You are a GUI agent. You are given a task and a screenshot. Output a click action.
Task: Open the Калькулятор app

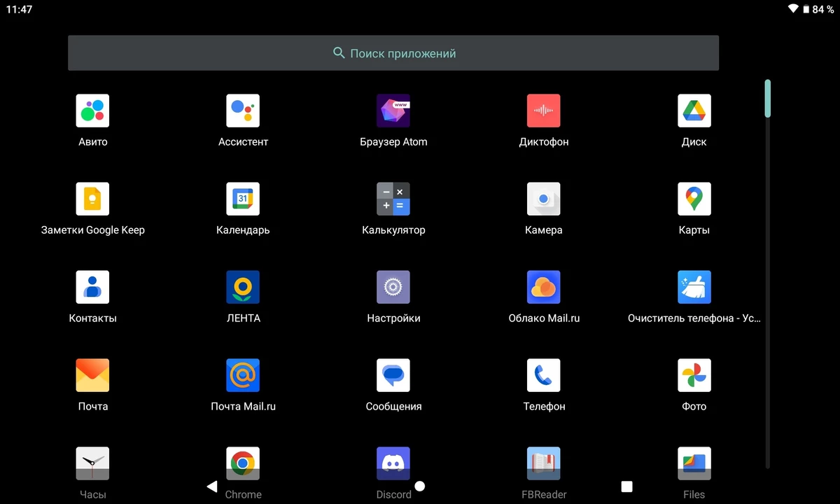pos(393,199)
